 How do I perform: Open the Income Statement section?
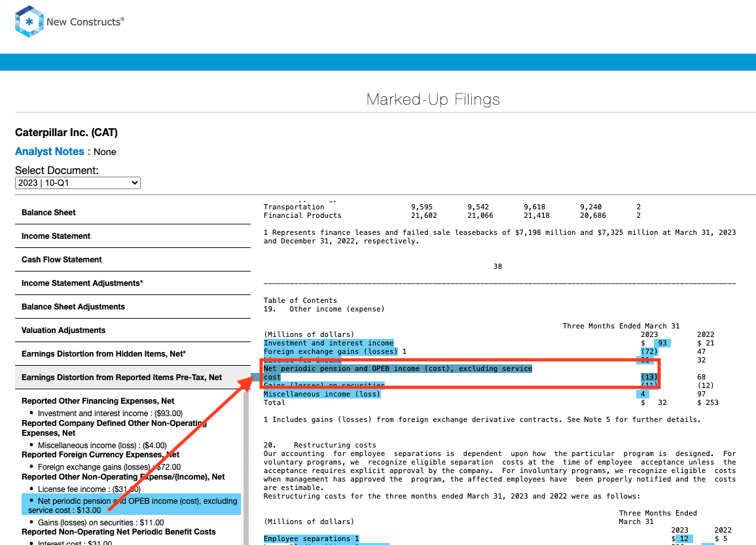[133, 236]
